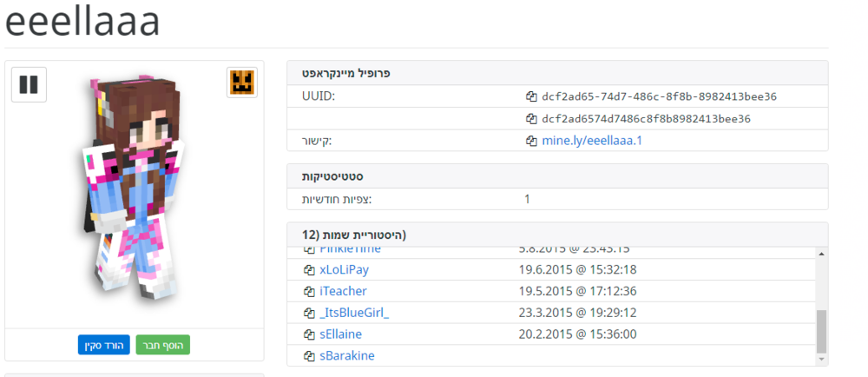This screenshot has width=868, height=377.
Task: Copy the UUID without dashes
Action: click(x=532, y=118)
